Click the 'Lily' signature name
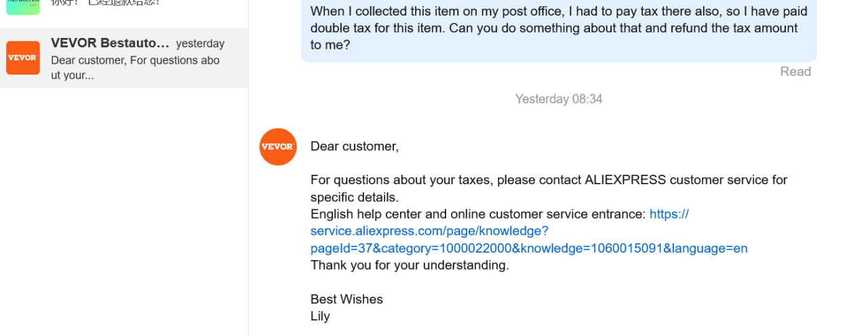This screenshot has height=336, width=868. pyautogui.click(x=320, y=316)
